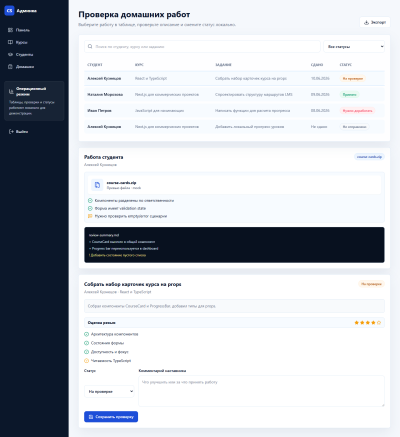Set review rating to three stars
400x437 pixels.
click(368, 322)
